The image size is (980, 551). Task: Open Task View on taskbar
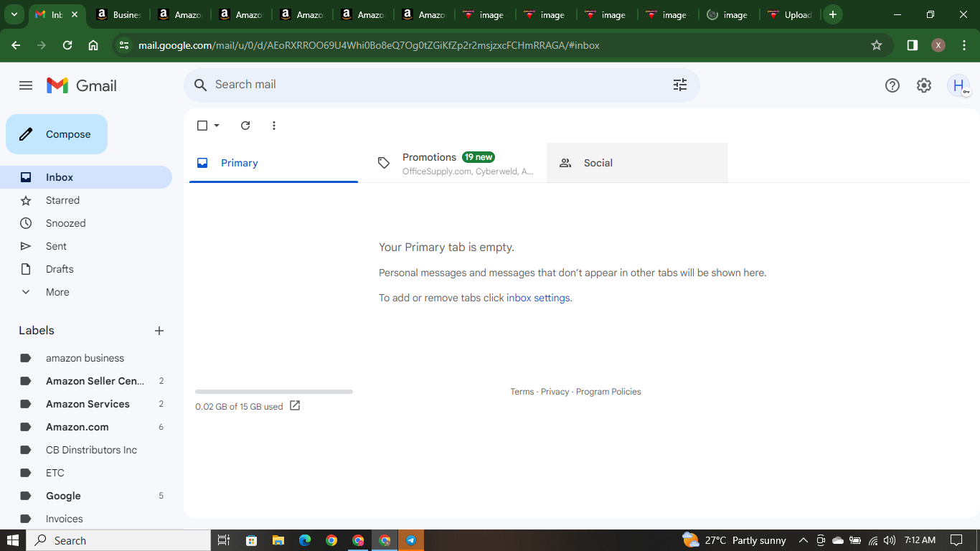coord(224,540)
